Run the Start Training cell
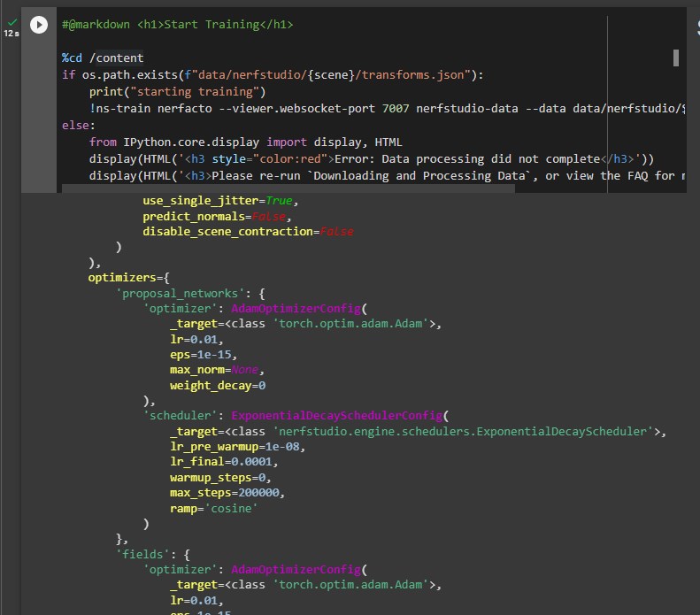Screen dimensions: 700x615 click(x=39, y=25)
